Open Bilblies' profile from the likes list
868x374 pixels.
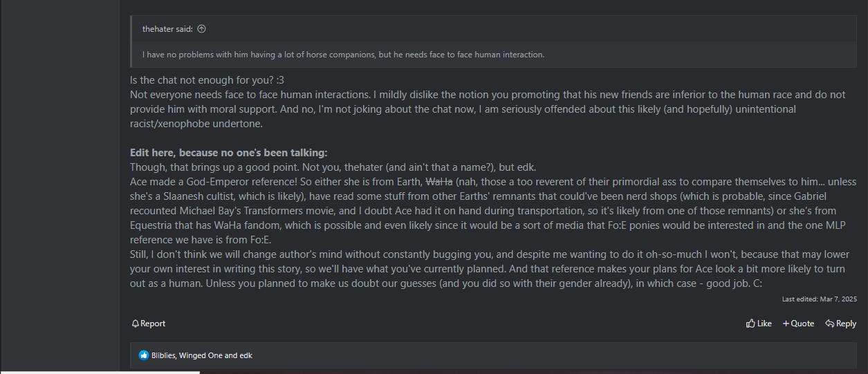point(163,355)
